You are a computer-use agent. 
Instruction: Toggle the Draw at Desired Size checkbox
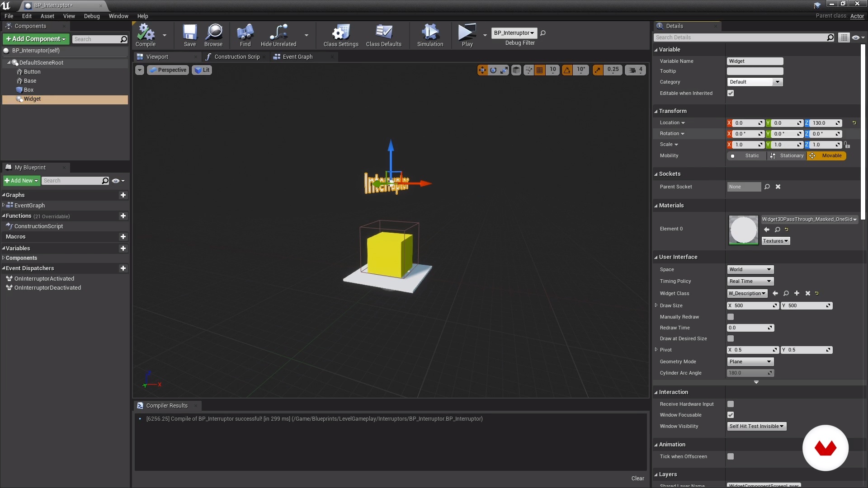click(x=730, y=338)
